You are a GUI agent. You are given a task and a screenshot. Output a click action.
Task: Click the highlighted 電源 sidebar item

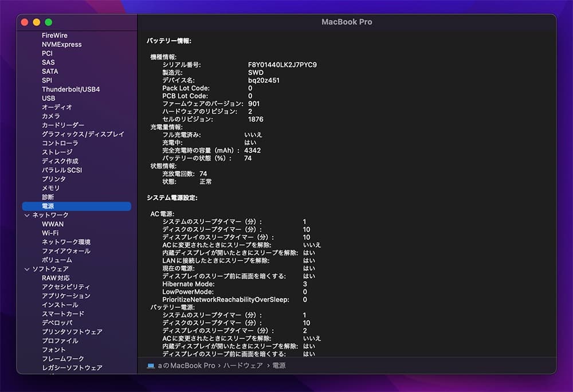(77, 206)
